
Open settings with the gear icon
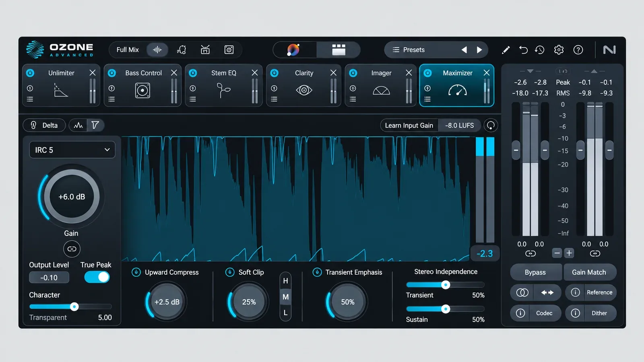559,50
